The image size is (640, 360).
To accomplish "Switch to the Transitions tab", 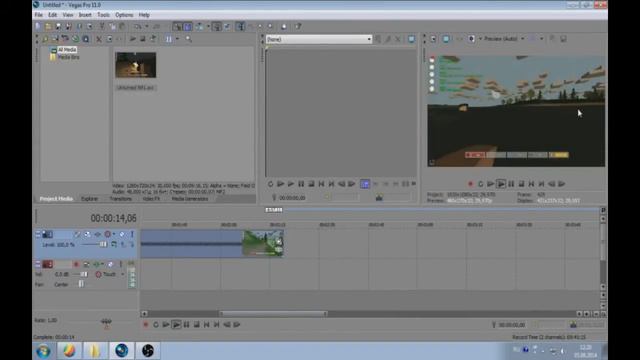I will coord(120,199).
